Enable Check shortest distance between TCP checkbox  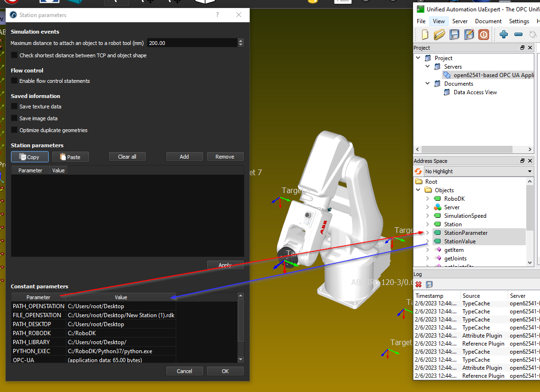(14, 55)
